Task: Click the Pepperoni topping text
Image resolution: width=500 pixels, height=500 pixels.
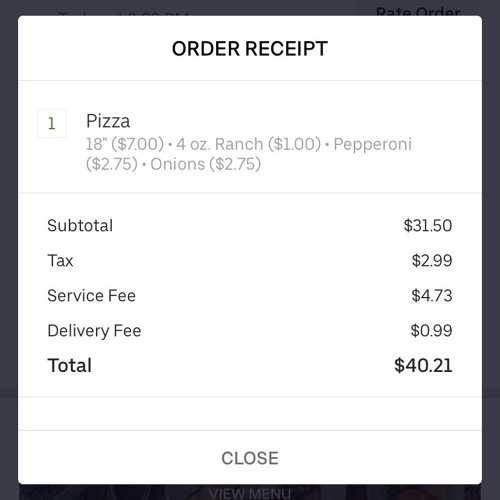Action: point(373,145)
